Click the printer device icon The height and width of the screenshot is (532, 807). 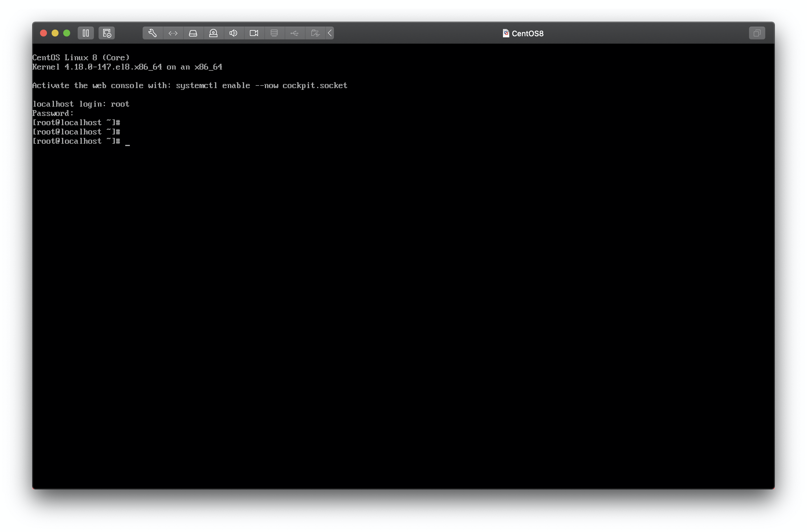click(274, 33)
